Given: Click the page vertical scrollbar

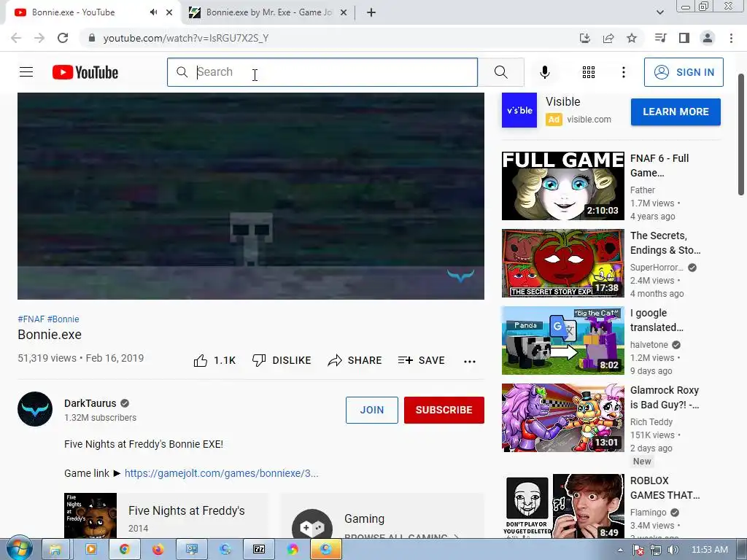Looking at the screenshot, I should (741, 134).
